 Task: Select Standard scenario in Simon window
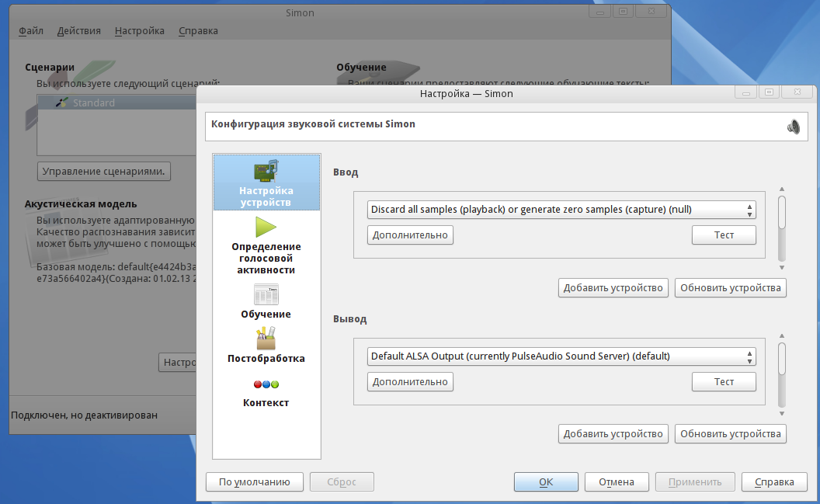[x=94, y=103]
